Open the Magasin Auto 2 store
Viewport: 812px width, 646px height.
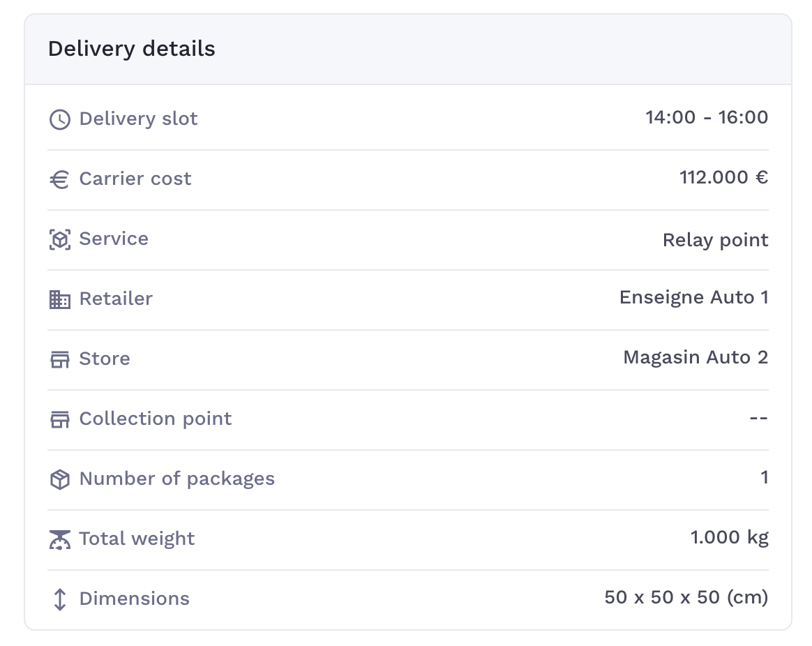pos(696,357)
